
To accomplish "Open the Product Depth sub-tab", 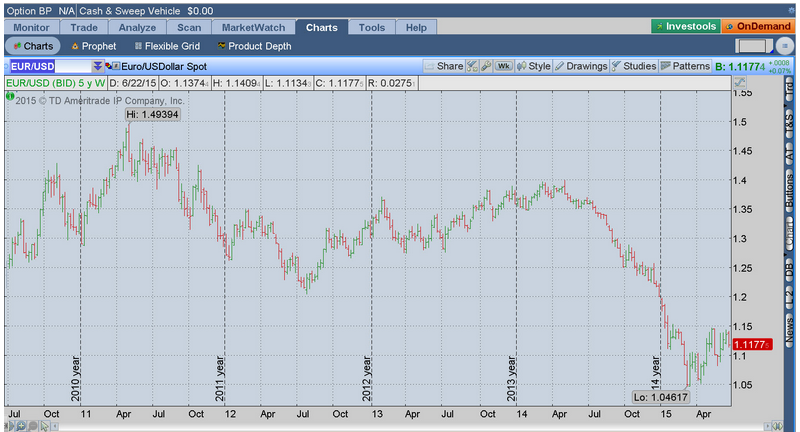I will 255,46.
